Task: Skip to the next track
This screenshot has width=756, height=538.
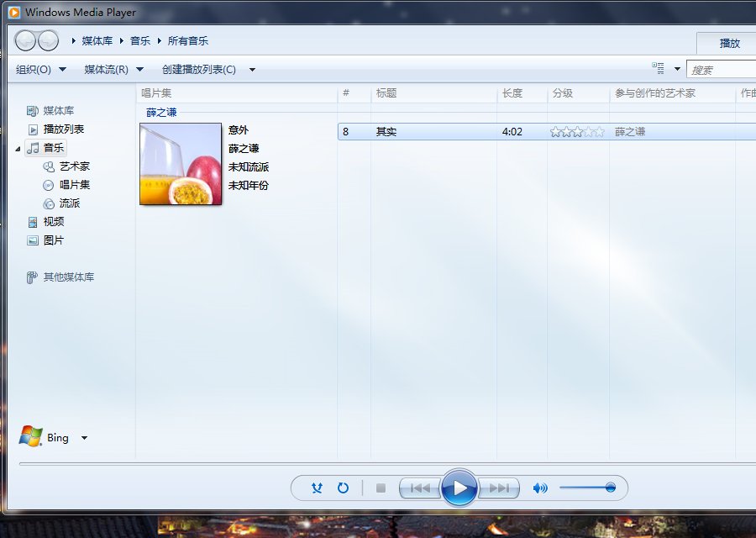Action: pyautogui.click(x=501, y=488)
